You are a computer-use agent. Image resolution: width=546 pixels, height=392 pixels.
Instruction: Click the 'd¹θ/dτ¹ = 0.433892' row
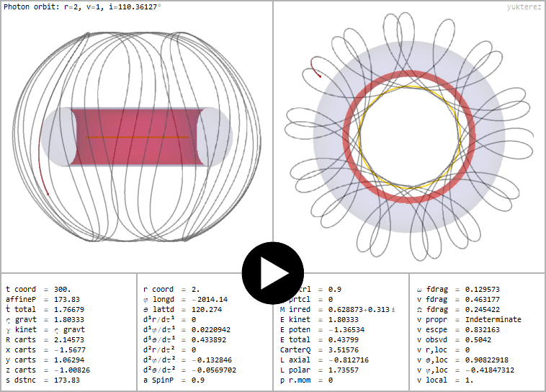185,339
